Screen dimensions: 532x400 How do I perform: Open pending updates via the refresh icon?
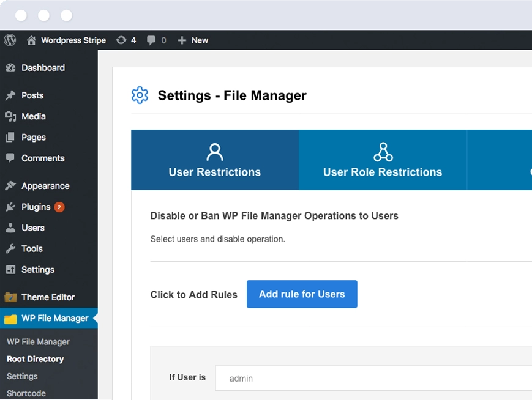(x=122, y=40)
